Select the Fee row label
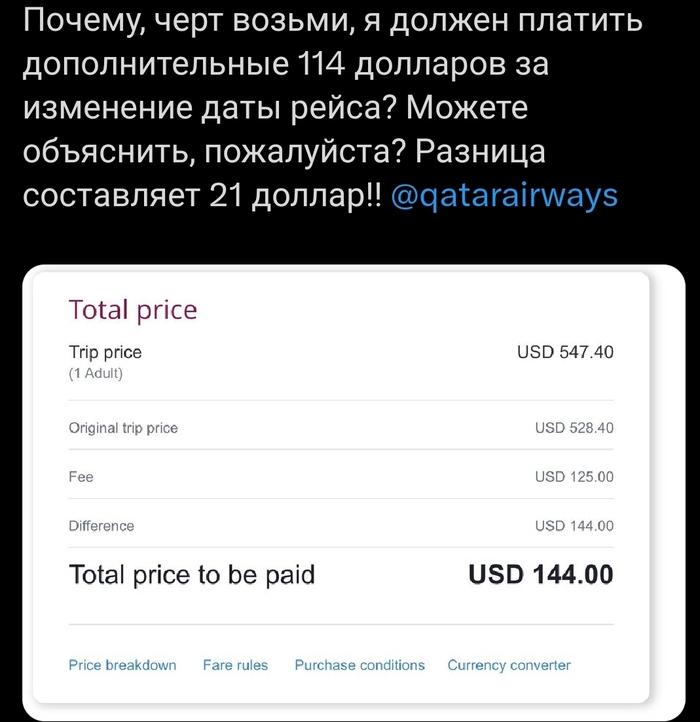The width and height of the screenshot is (700, 722). (81, 477)
